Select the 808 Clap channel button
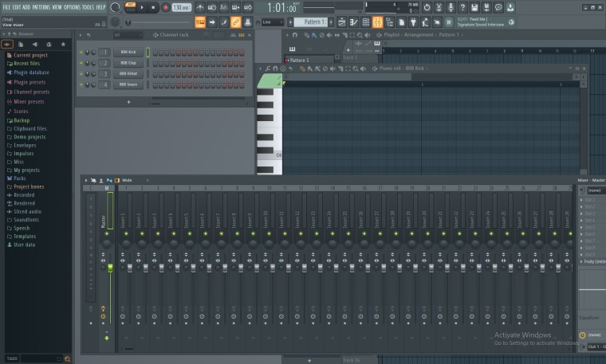 [128, 63]
